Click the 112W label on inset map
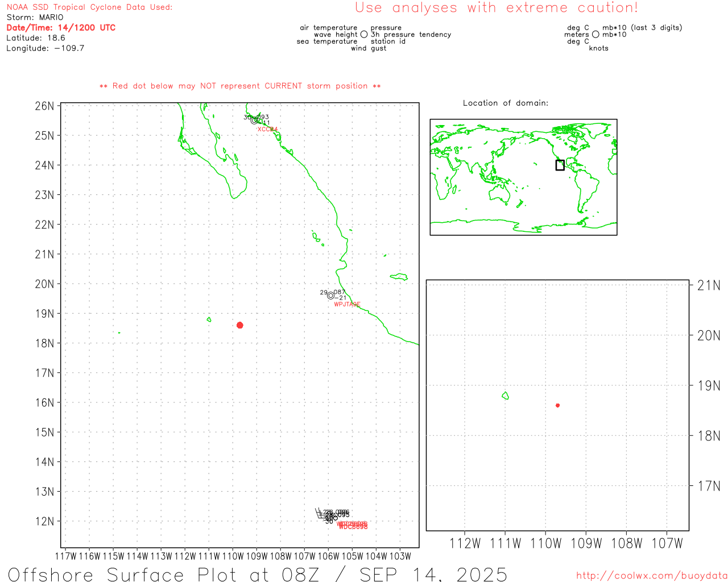 coord(465,544)
